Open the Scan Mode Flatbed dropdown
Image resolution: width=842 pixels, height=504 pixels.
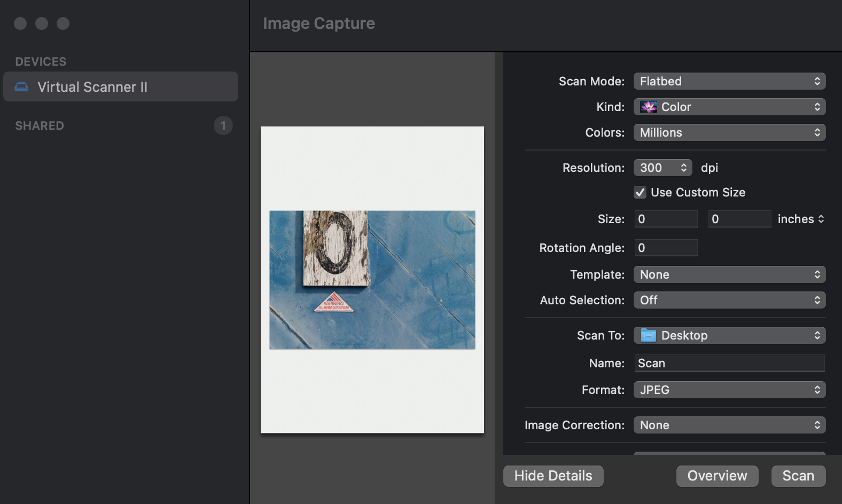(729, 81)
